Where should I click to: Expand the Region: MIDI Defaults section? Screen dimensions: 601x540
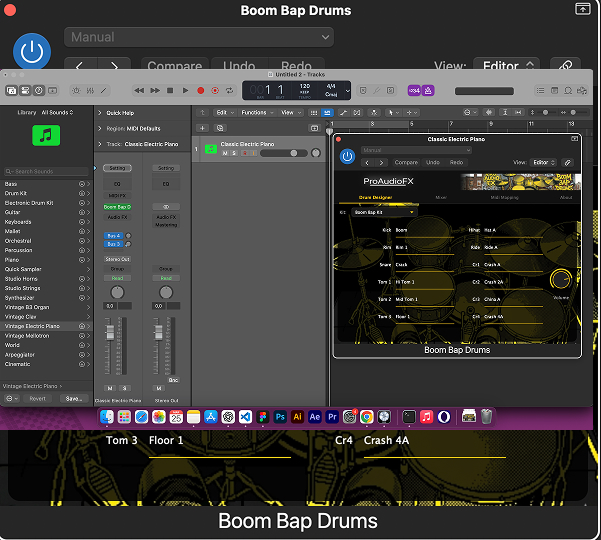[100, 128]
